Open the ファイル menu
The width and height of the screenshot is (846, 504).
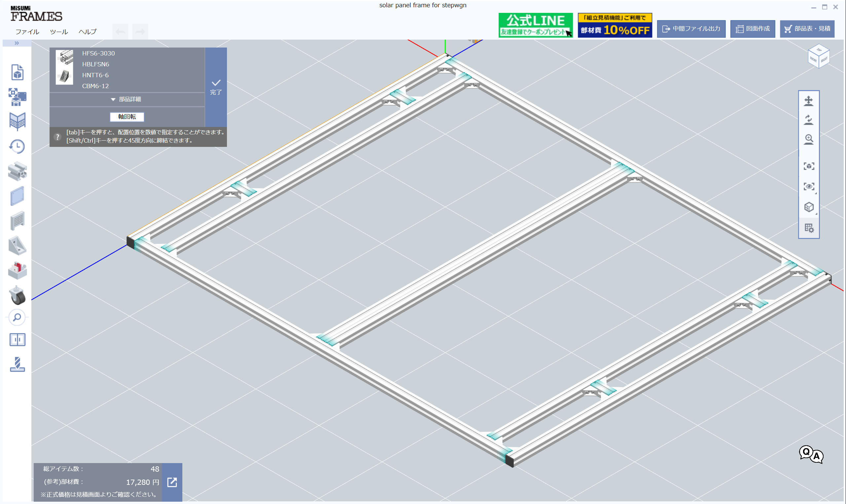tap(27, 32)
